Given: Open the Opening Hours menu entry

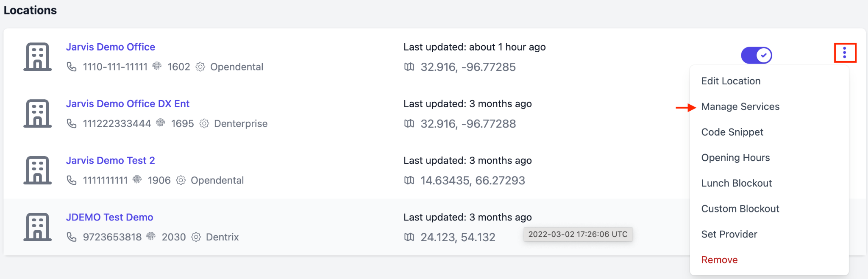Looking at the screenshot, I should click(x=735, y=158).
